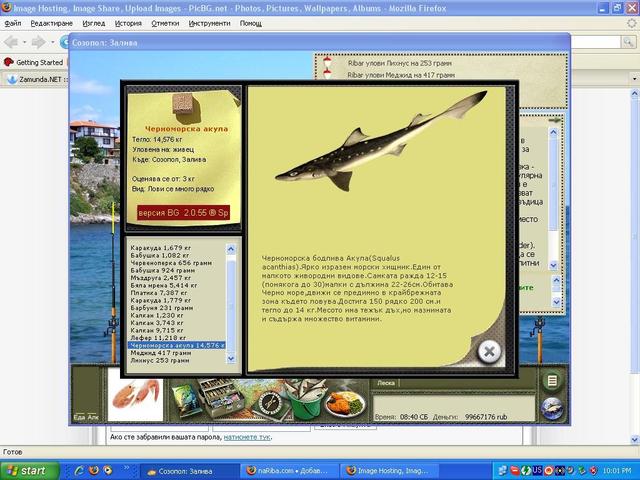
Task: Open the Изглед menu
Action: coord(93,23)
